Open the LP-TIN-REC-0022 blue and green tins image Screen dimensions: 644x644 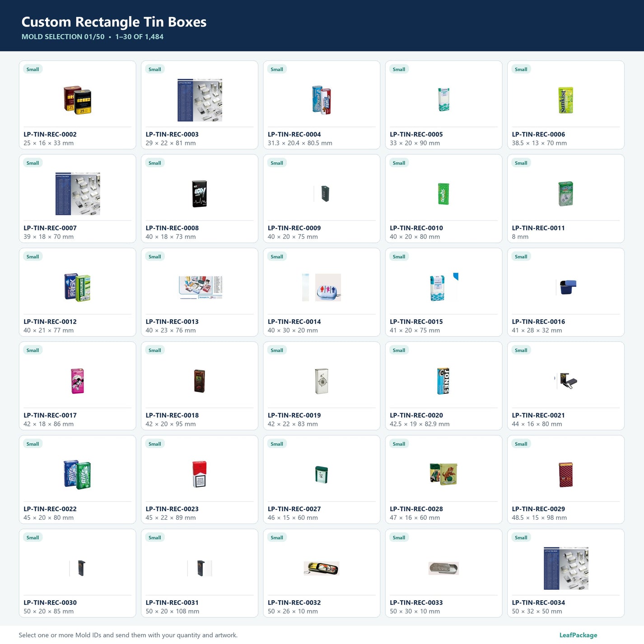[x=77, y=474]
